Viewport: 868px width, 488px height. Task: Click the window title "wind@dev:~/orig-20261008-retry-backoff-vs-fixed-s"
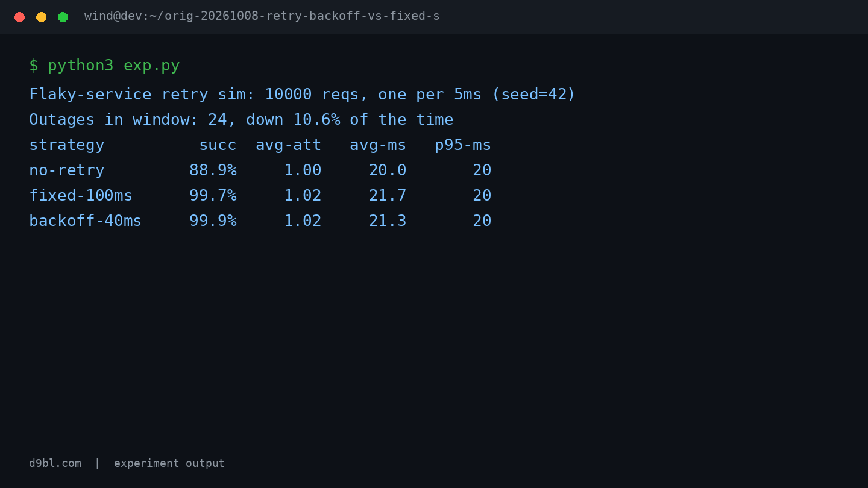[x=262, y=16]
